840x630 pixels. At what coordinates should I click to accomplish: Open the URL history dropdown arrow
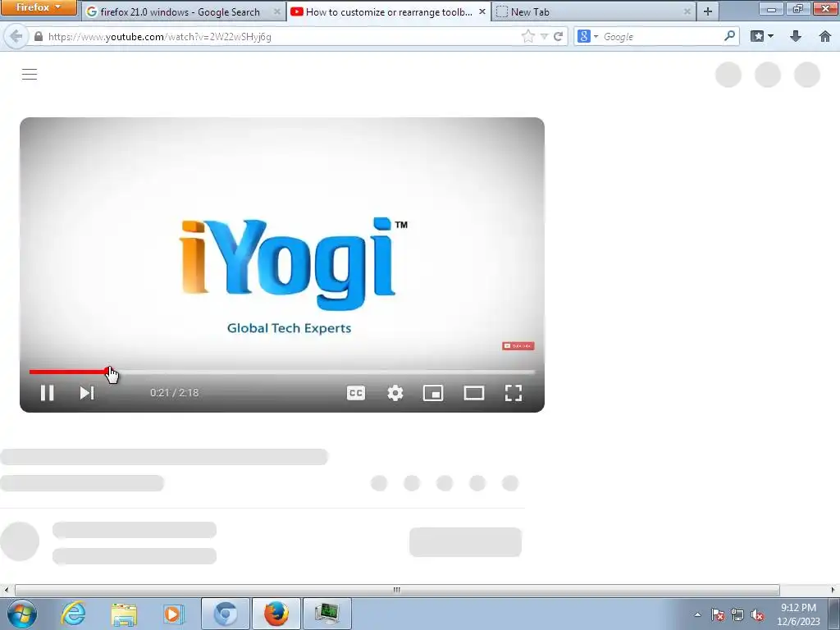544,36
